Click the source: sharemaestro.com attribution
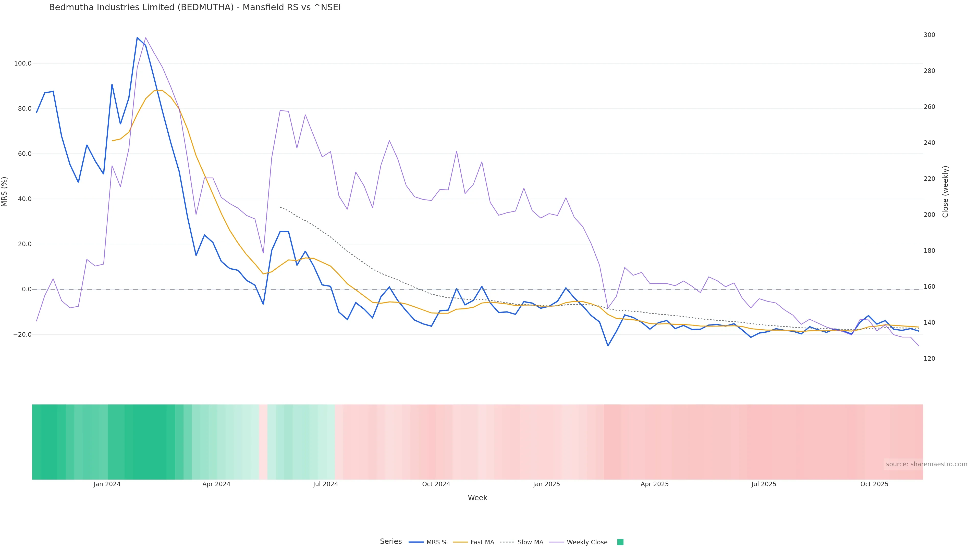Viewport: 980px width, 551px height. click(x=926, y=464)
